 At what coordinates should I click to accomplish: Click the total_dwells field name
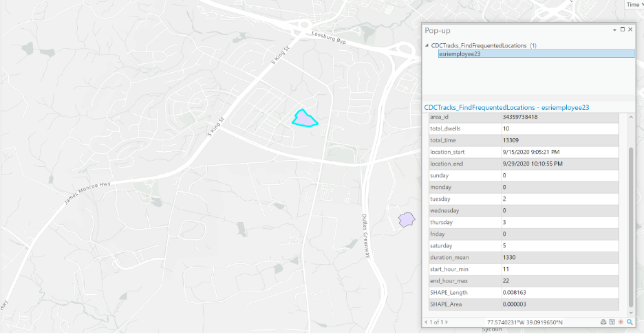tap(445, 129)
